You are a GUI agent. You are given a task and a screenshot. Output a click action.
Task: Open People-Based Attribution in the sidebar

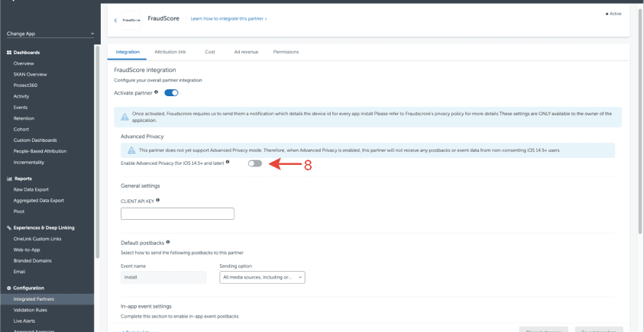40,151
